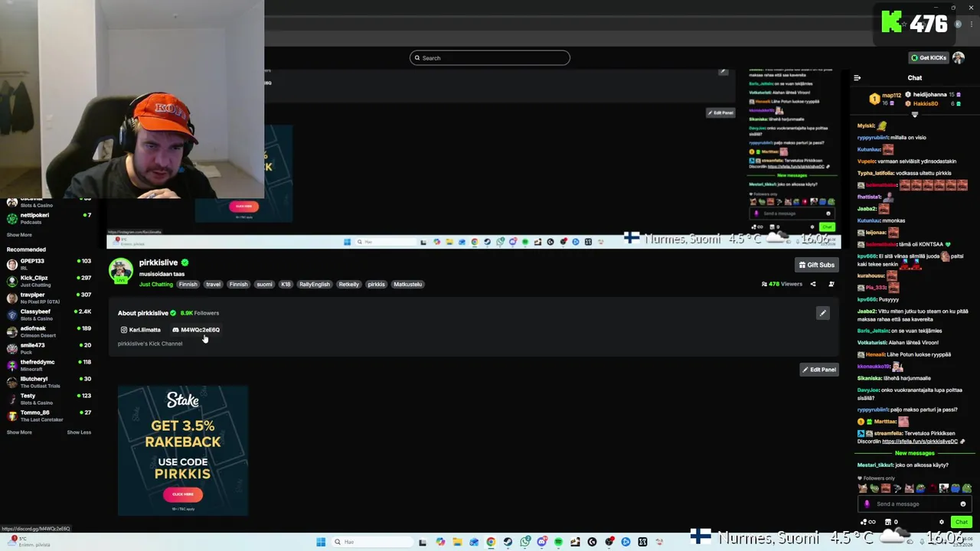Open Copilot from the taskbar
This screenshot has height=551, width=980.
[440, 542]
